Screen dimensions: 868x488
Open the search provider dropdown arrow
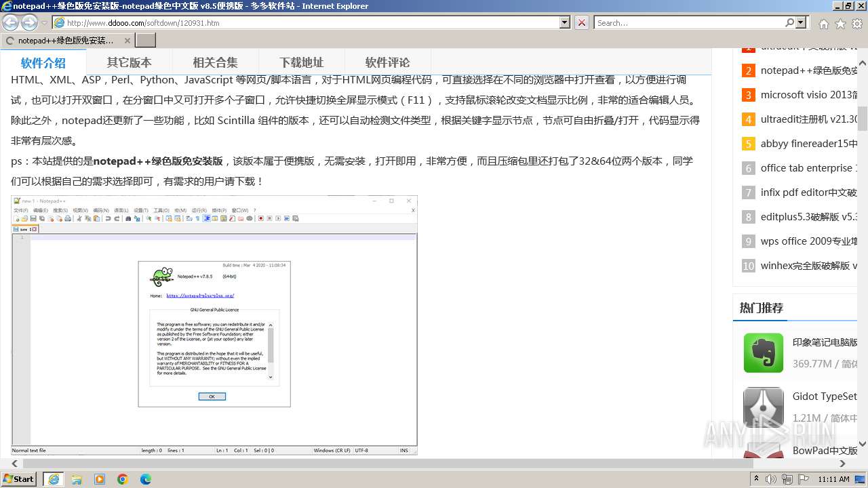(x=802, y=22)
